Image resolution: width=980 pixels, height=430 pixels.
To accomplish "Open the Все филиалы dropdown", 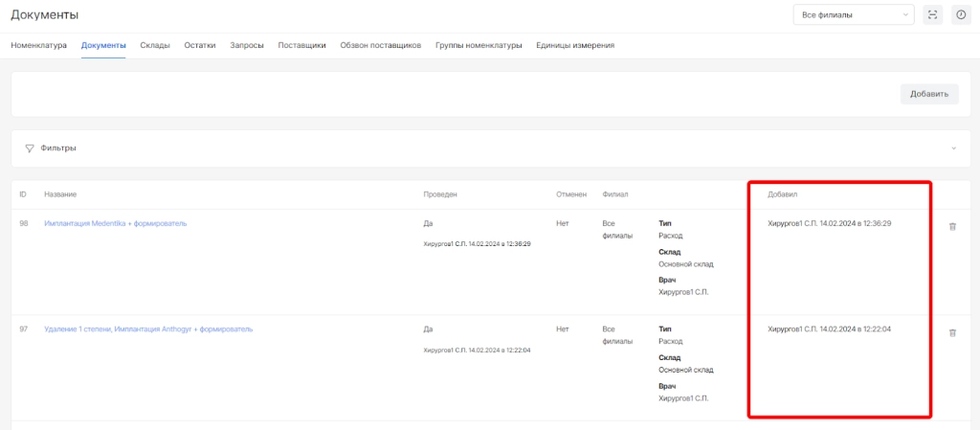I will [x=854, y=14].
